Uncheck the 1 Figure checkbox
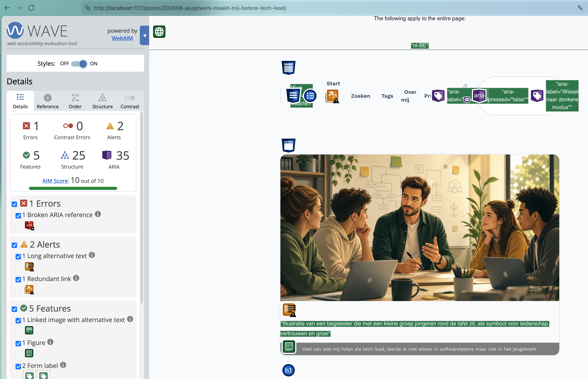Screen dimensions: 588x379 point(18,344)
